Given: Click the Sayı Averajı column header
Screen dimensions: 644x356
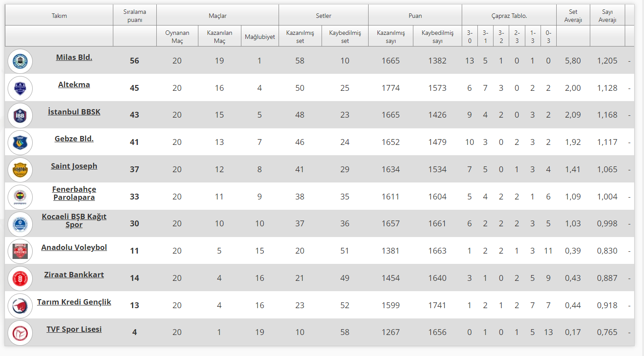Looking at the screenshot, I should (607, 16).
